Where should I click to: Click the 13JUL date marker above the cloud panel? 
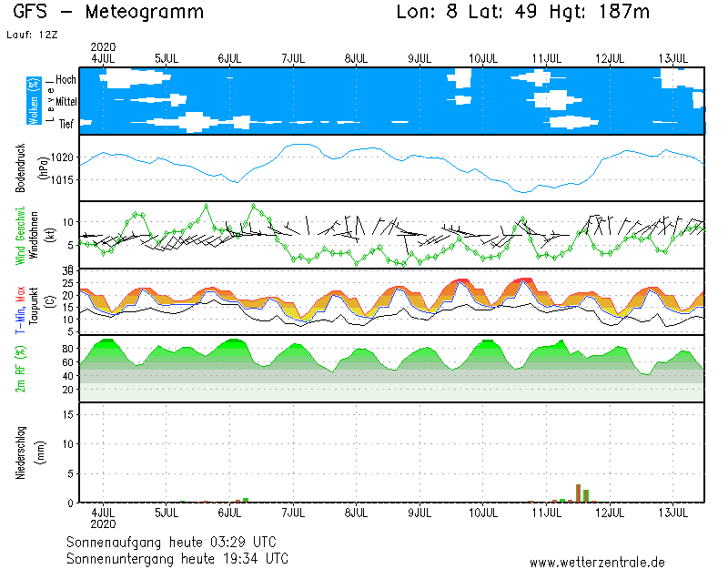pyautogui.click(x=673, y=58)
